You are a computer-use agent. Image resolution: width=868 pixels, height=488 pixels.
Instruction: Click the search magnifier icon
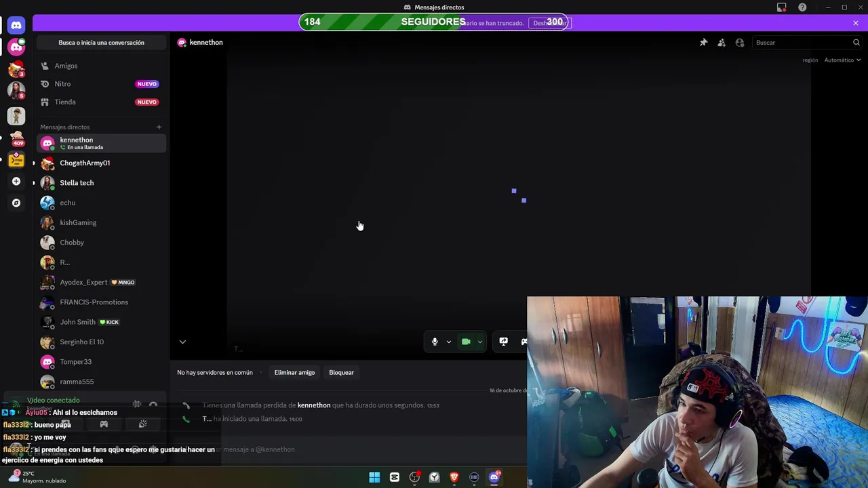pos(856,43)
